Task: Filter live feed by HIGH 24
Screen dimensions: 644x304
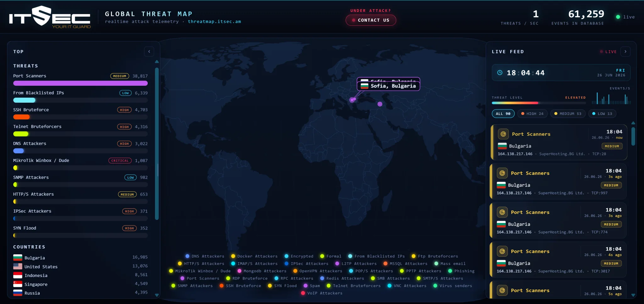Action: tap(532, 114)
